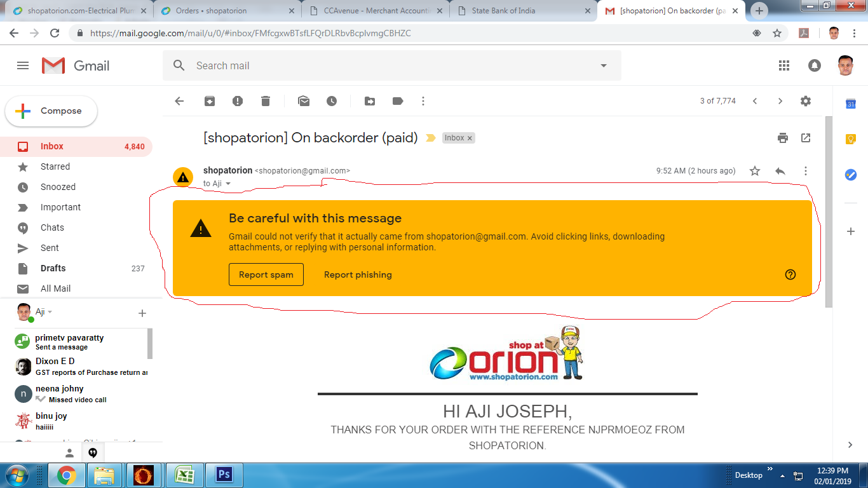Get add-ons with the plus icon

(851, 231)
